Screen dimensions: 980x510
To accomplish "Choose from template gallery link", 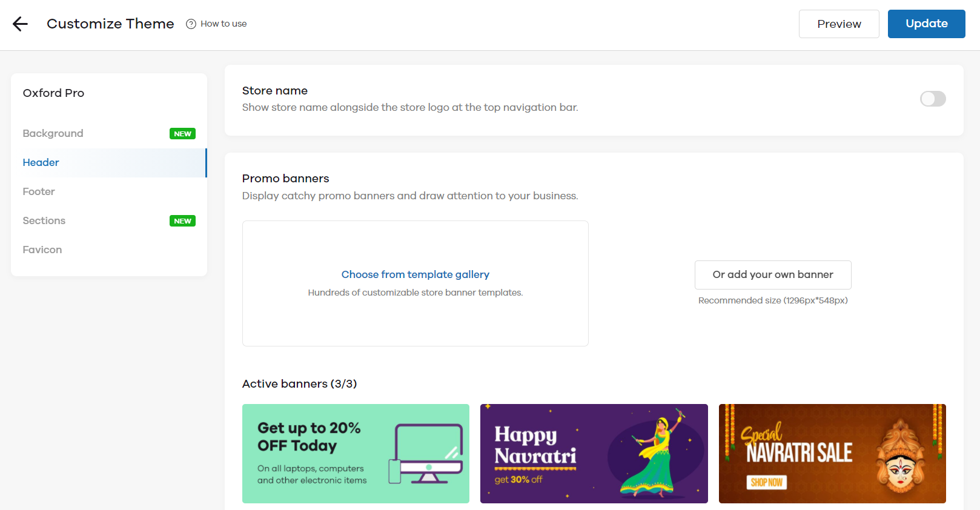I will coord(416,274).
